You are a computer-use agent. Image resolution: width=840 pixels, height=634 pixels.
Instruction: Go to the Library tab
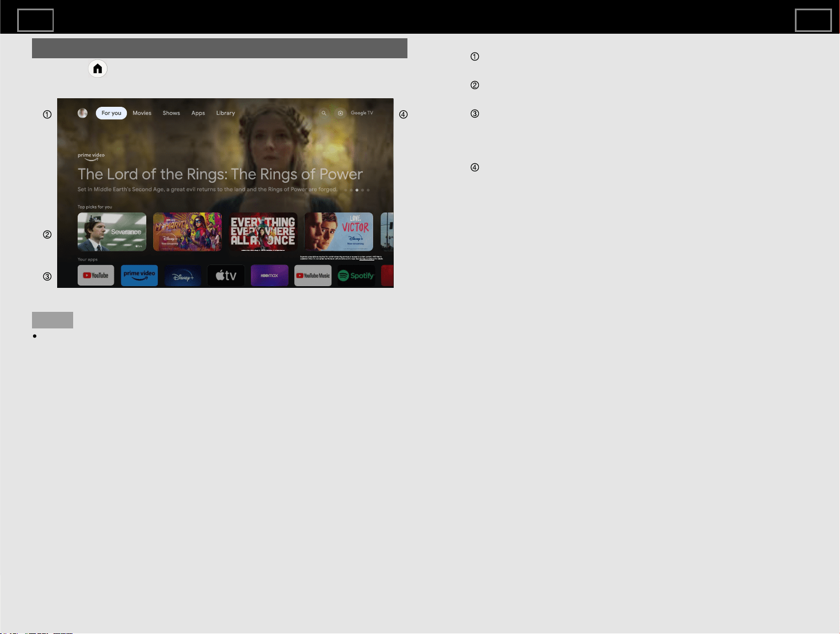tap(226, 113)
